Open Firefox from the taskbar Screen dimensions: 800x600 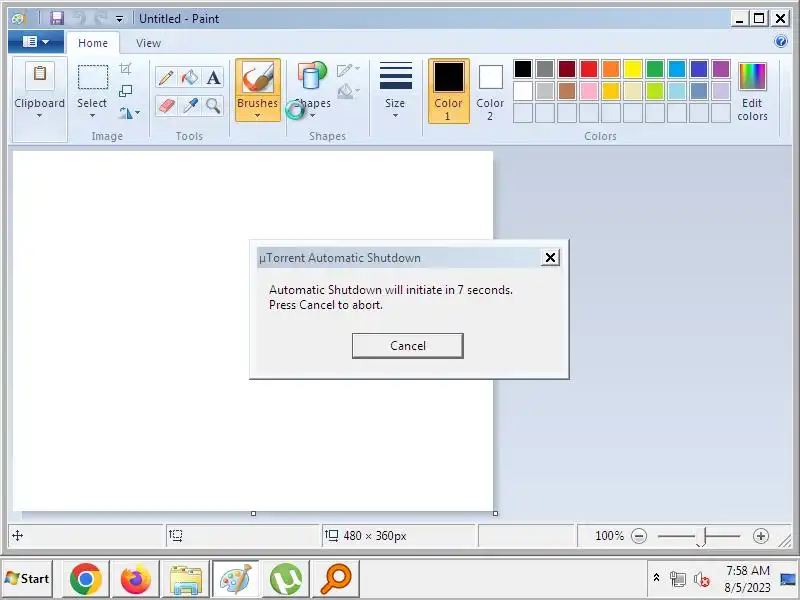[x=135, y=579]
